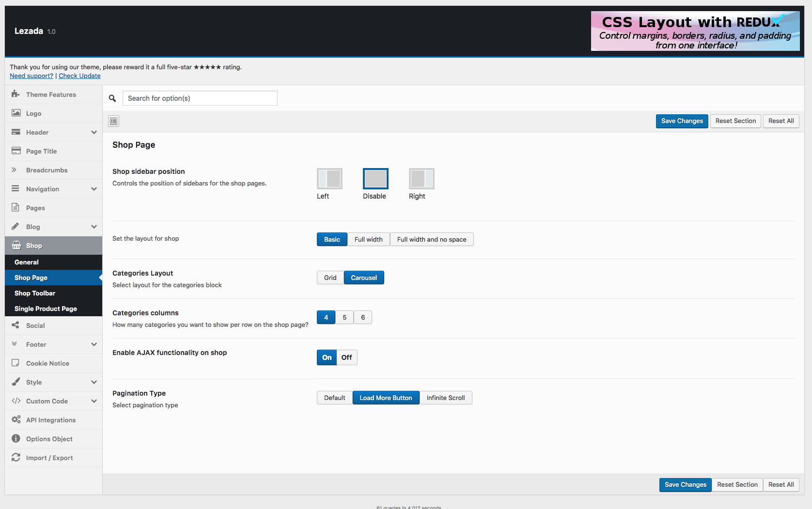812x509 pixels.
Task: Select the Right sidebar layout image
Action: click(422, 179)
